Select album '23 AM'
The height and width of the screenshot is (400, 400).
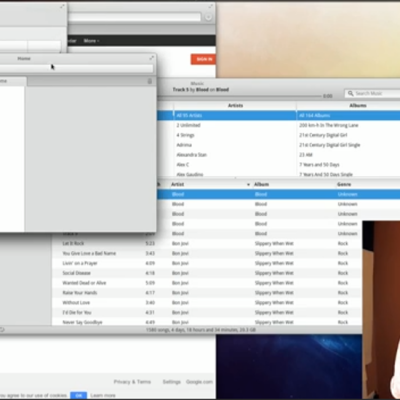[349, 155]
